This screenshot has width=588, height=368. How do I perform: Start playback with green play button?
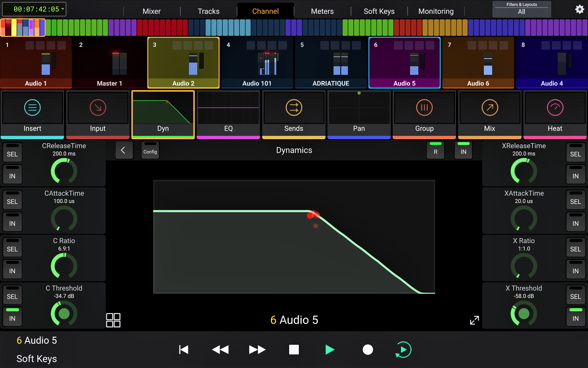(330, 350)
